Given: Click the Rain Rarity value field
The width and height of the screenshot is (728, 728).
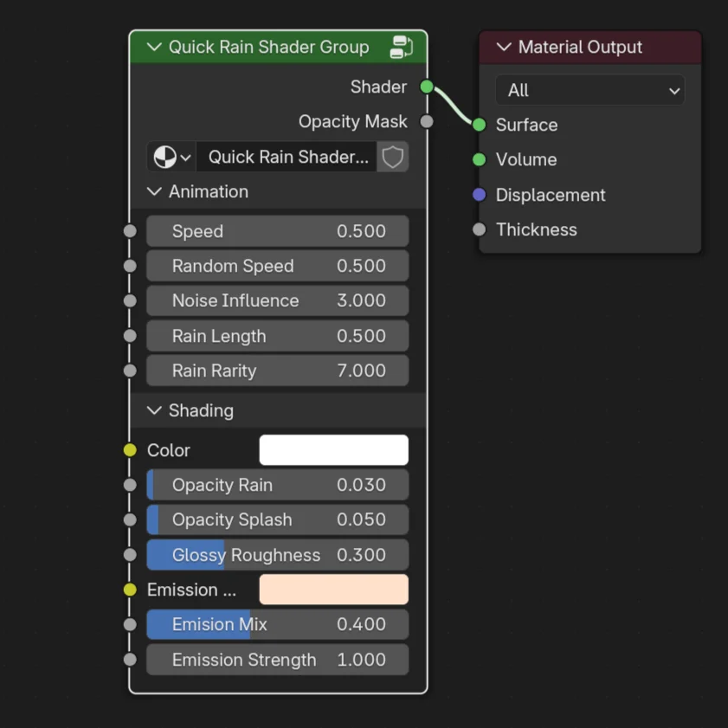Looking at the screenshot, I should tap(277, 370).
